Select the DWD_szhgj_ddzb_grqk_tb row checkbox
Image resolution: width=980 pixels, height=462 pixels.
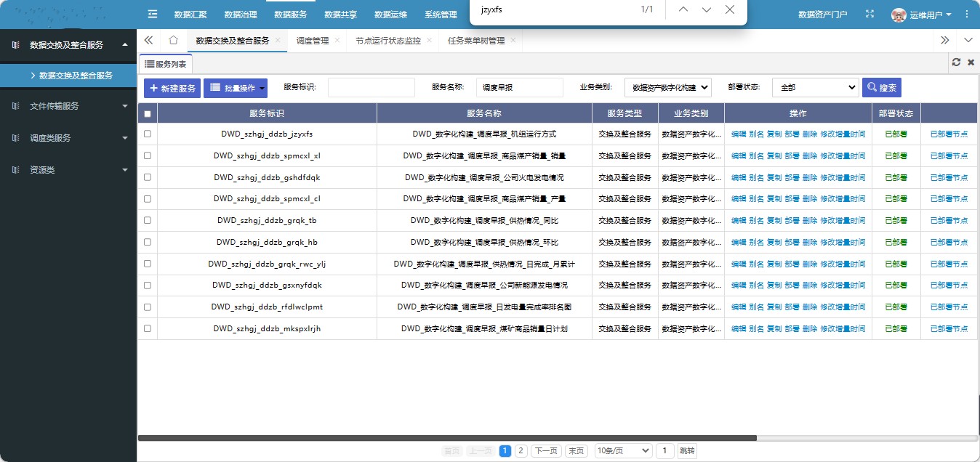(148, 220)
